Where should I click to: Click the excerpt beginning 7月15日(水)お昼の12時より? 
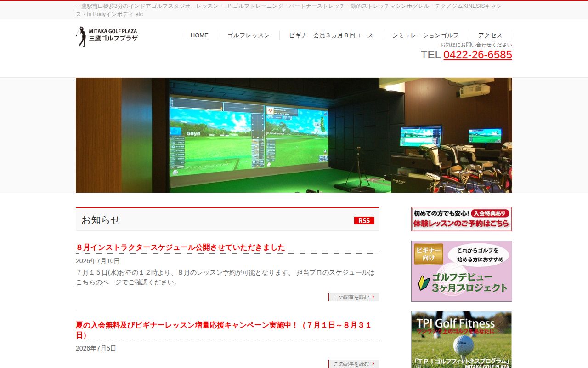coord(225,277)
